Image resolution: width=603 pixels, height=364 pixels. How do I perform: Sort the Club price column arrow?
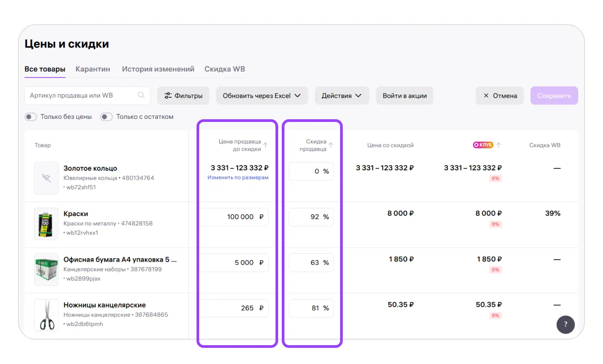[498, 145]
